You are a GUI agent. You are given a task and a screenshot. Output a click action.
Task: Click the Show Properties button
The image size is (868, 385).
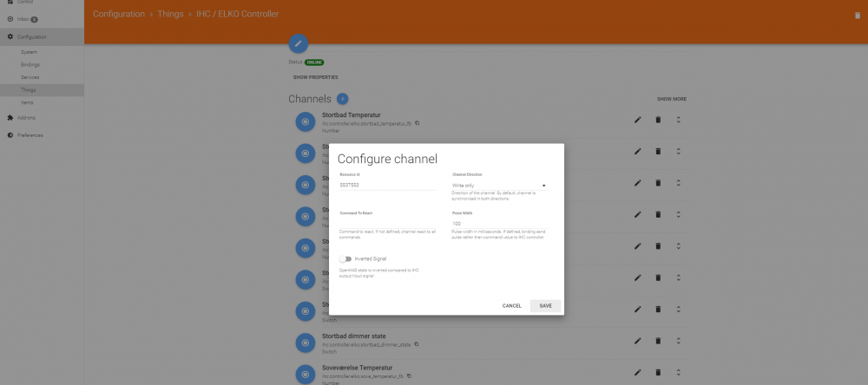point(315,77)
